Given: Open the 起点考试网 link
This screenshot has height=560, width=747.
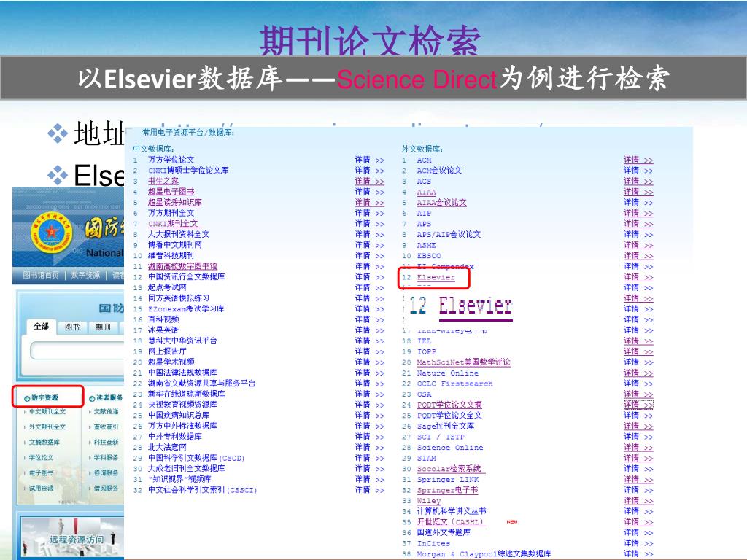Looking at the screenshot, I should point(167,287).
